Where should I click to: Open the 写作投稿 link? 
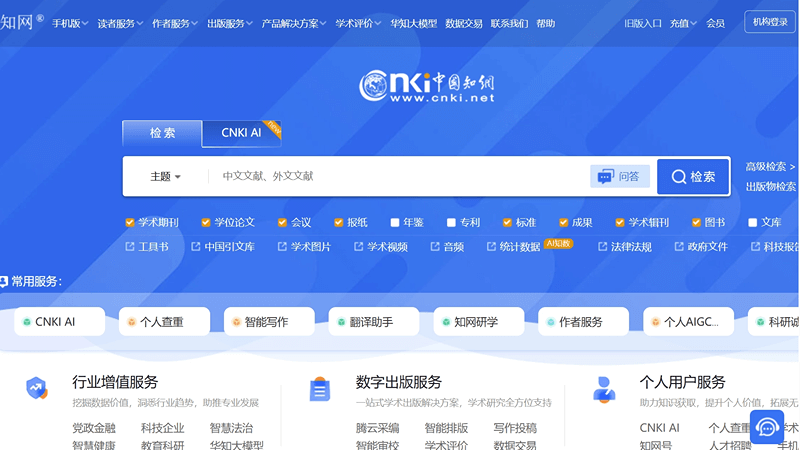point(515,428)
